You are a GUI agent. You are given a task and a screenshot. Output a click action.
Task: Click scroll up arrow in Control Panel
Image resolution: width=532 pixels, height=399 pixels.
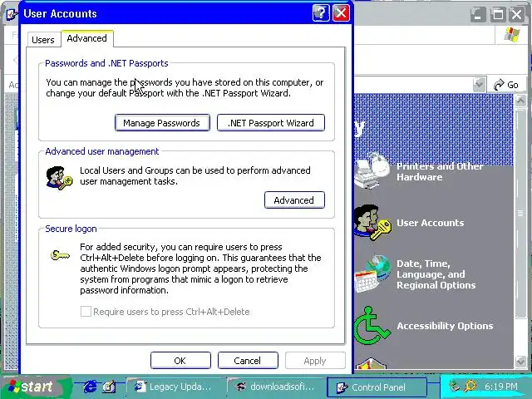click(520, 101)
